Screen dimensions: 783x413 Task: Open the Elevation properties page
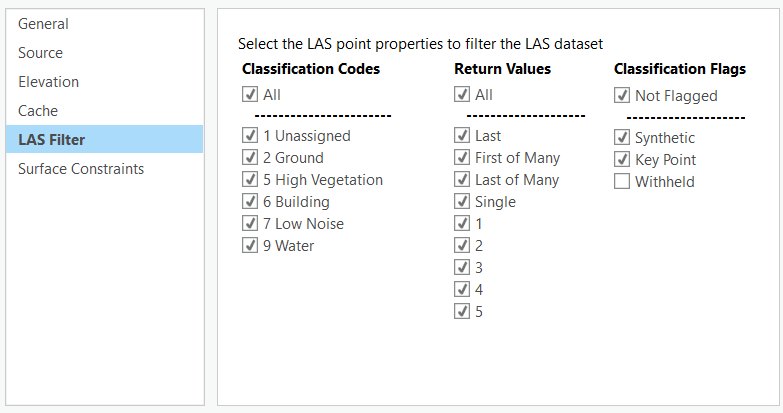pyautogui.click(x=48, y=82)
